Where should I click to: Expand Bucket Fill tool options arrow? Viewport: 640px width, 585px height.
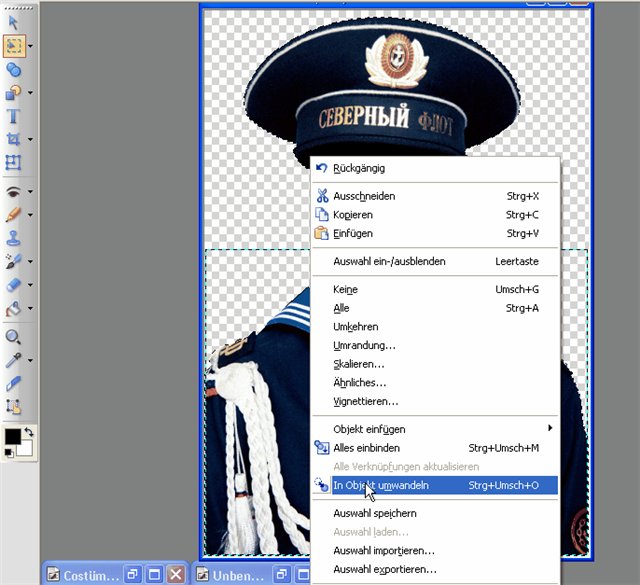click(31, 308)
